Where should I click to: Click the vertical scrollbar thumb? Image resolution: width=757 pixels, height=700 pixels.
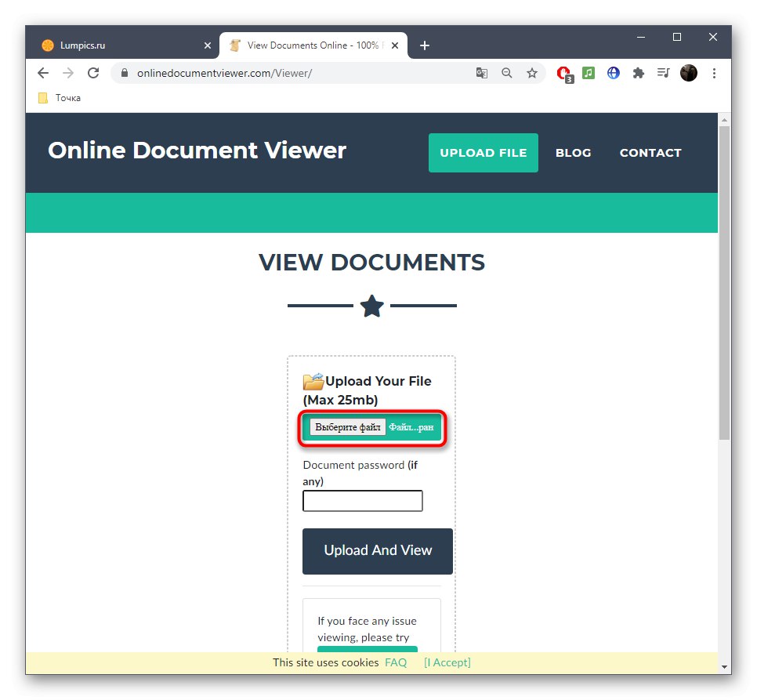(x=724, y=283)
